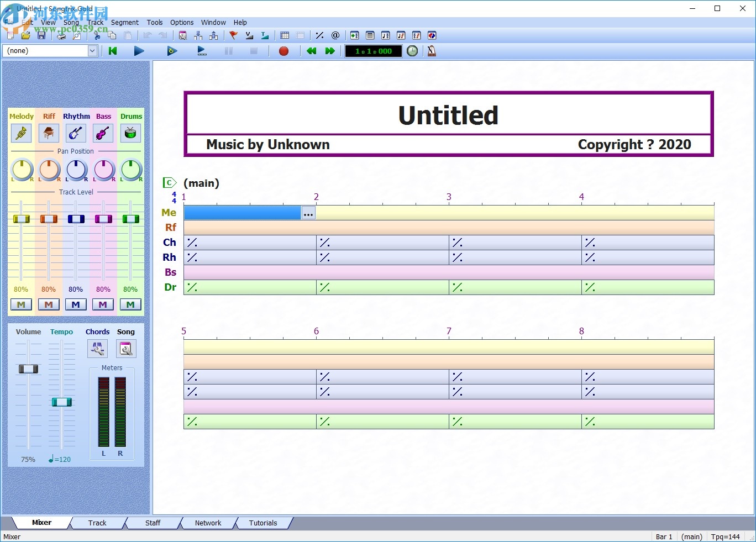Select the Drums instrument icon
Image resolution: width=756 pixels, height=542 pixels.
tap(130, 133)
